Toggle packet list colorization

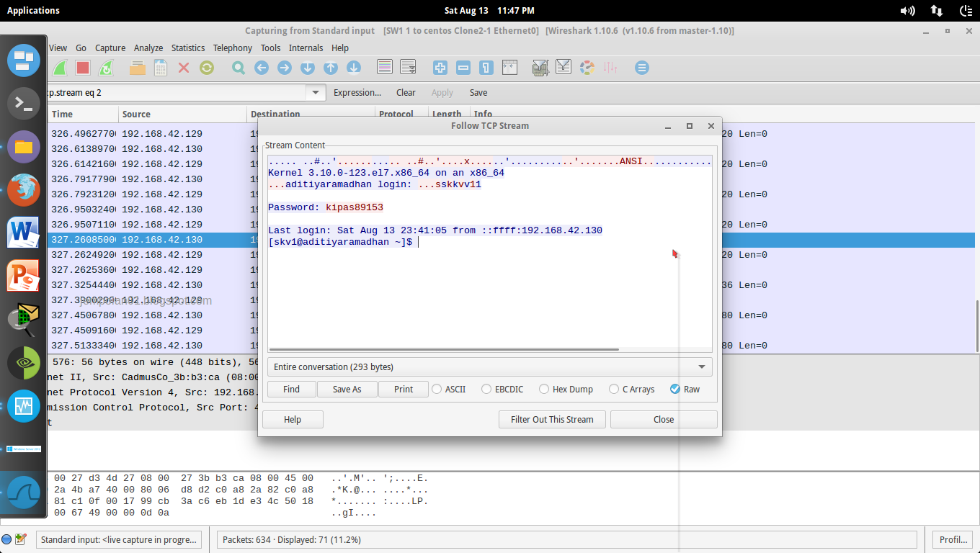[x=386, y=68]
